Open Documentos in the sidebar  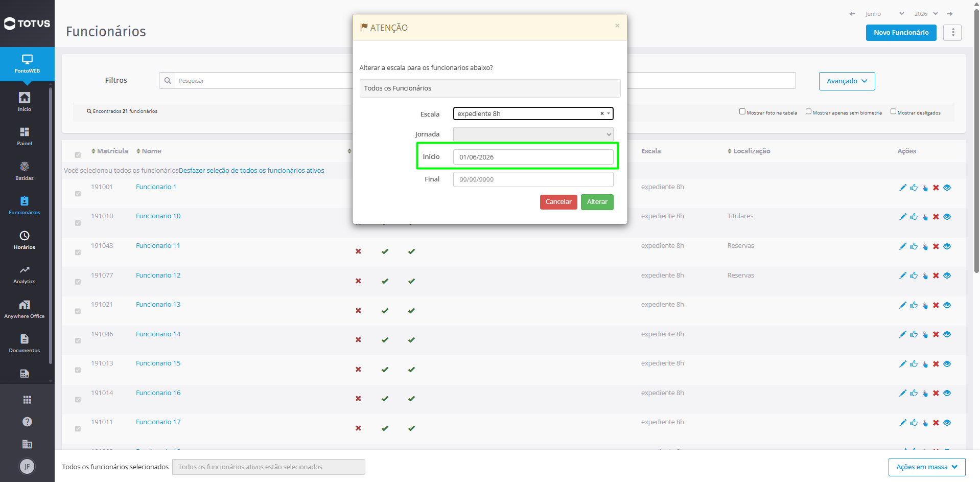click(25, 343)
